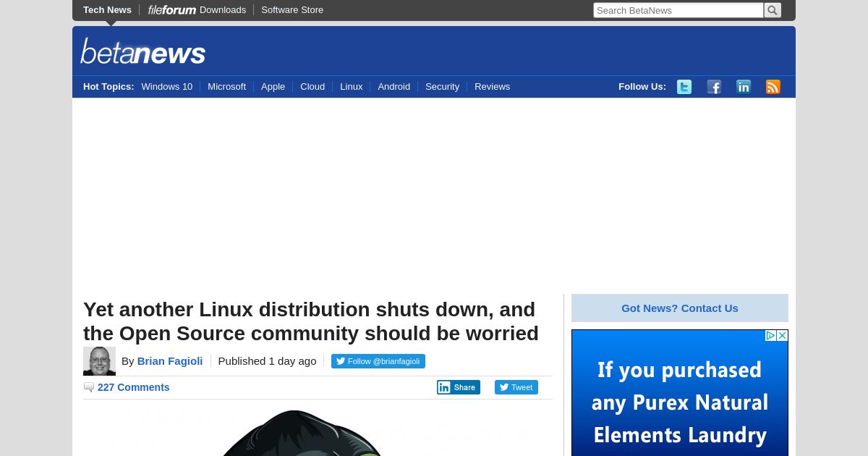The image size is (868, 456).
Task: Click the article's hooded figure image
Action: pos(300,434)
